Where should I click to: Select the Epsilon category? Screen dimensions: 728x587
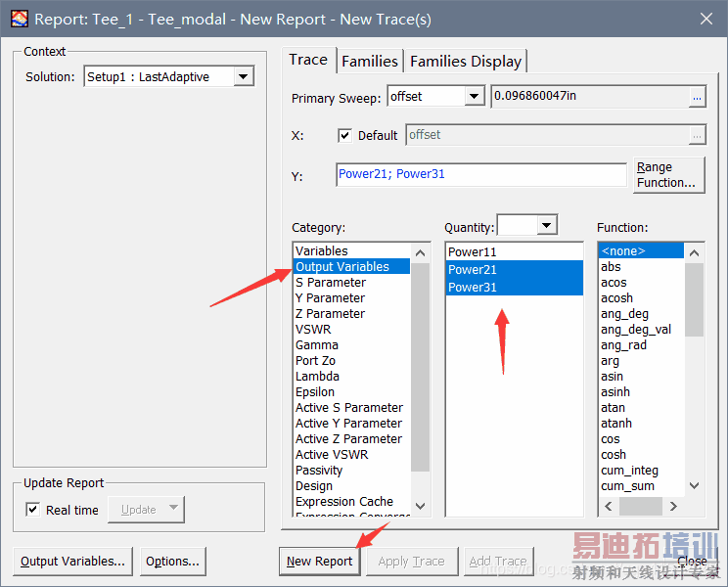(x=352, y=391)
